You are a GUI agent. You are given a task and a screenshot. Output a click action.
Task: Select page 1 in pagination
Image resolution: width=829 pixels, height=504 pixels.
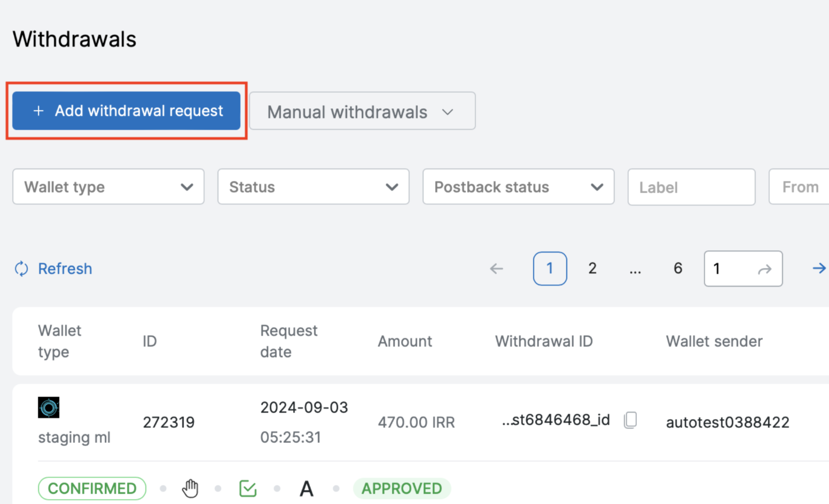pos(550,269)
